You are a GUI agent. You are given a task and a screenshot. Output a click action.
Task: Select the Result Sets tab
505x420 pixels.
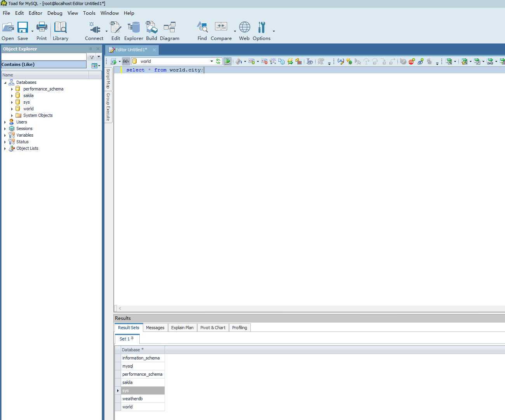(x=128, y=328)
